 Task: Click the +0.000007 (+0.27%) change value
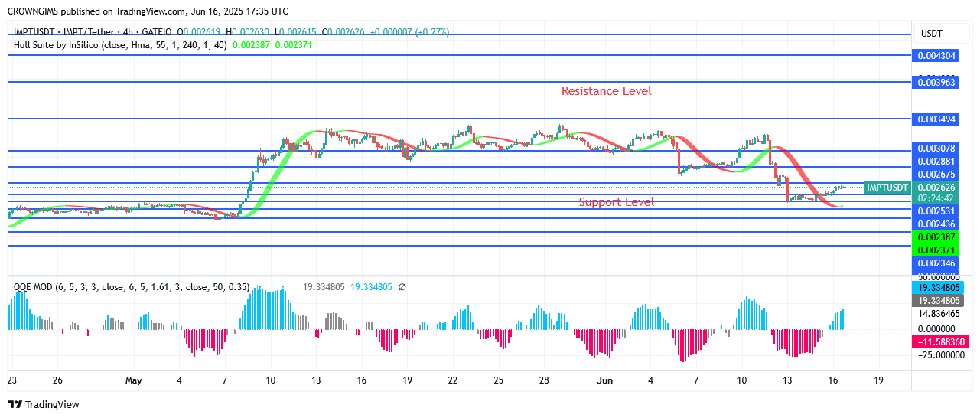[410, 32]
